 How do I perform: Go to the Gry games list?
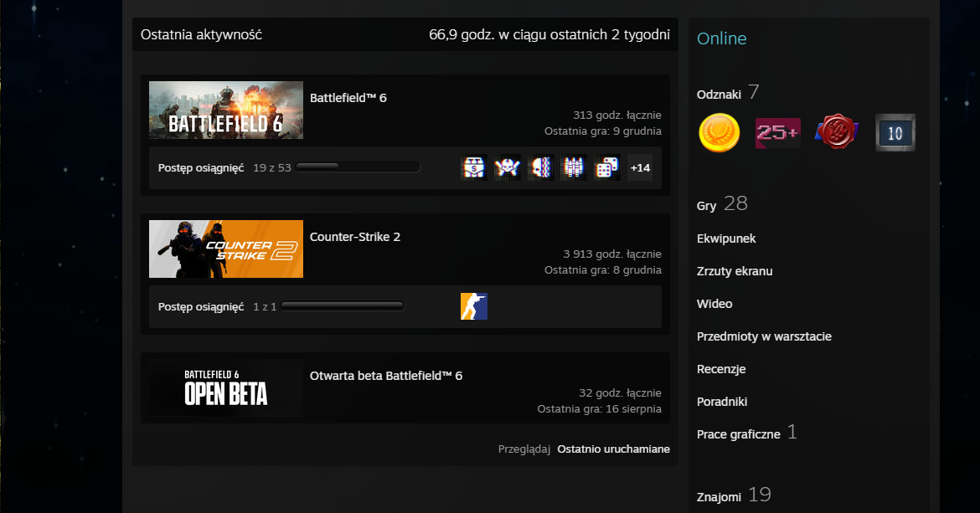pyautogui.click(x=709, y=206)
